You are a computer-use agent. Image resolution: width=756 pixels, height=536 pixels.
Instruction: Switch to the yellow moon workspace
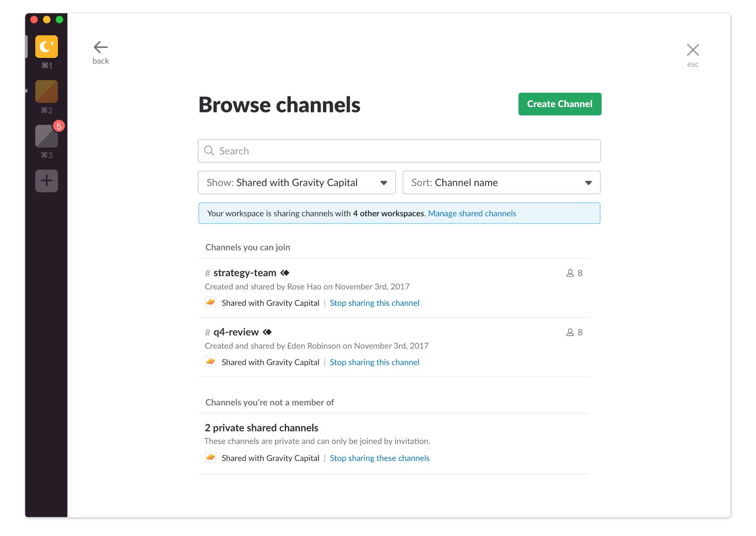[47, 47]
